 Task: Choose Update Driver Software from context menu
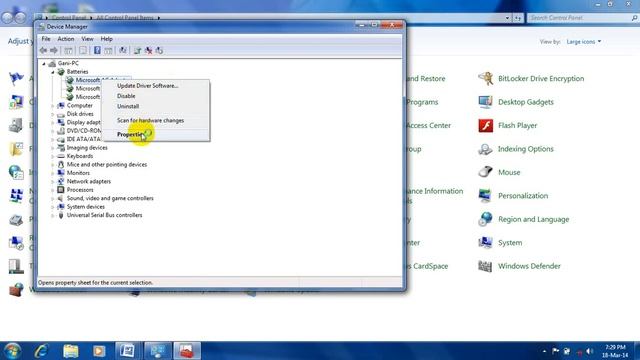pos(156,86)
